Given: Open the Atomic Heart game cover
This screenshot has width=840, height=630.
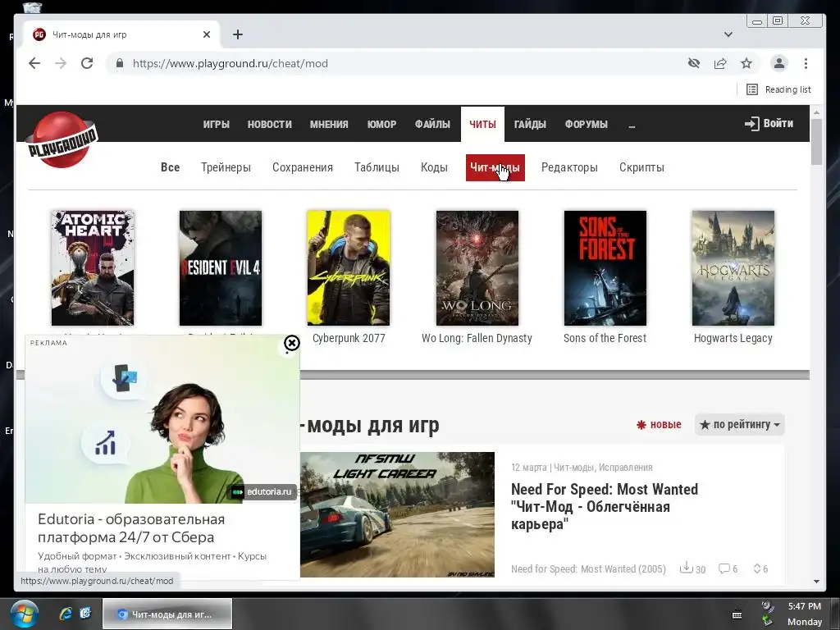Looking at the screenshot, I should (x=93, y=268).
